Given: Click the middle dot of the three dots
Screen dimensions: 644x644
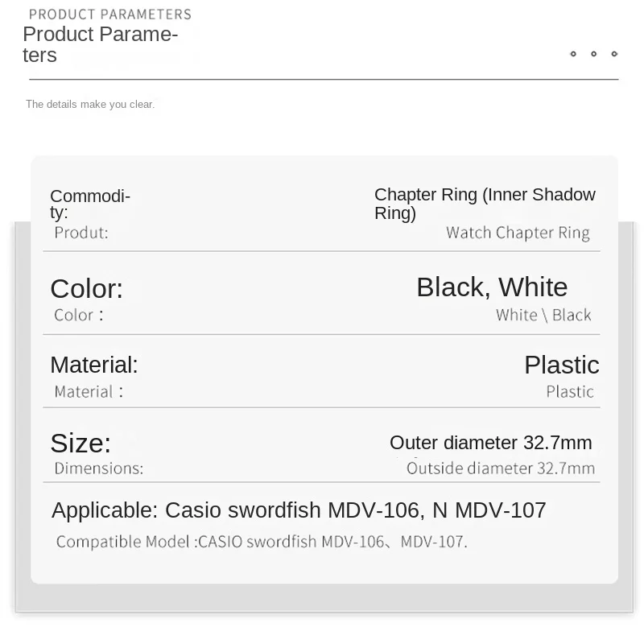Looking at the screenshot, I should 594,54.
